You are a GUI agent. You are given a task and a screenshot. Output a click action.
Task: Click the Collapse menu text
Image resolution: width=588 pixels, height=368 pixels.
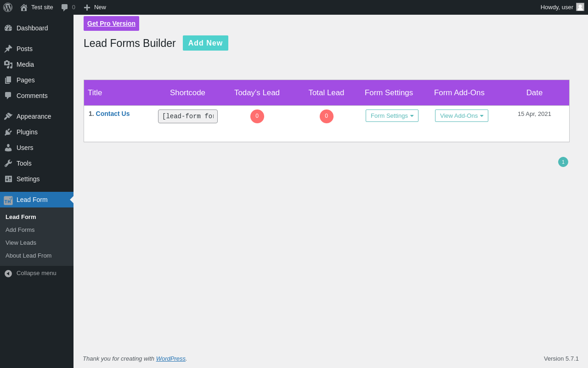tap(36, 273)
